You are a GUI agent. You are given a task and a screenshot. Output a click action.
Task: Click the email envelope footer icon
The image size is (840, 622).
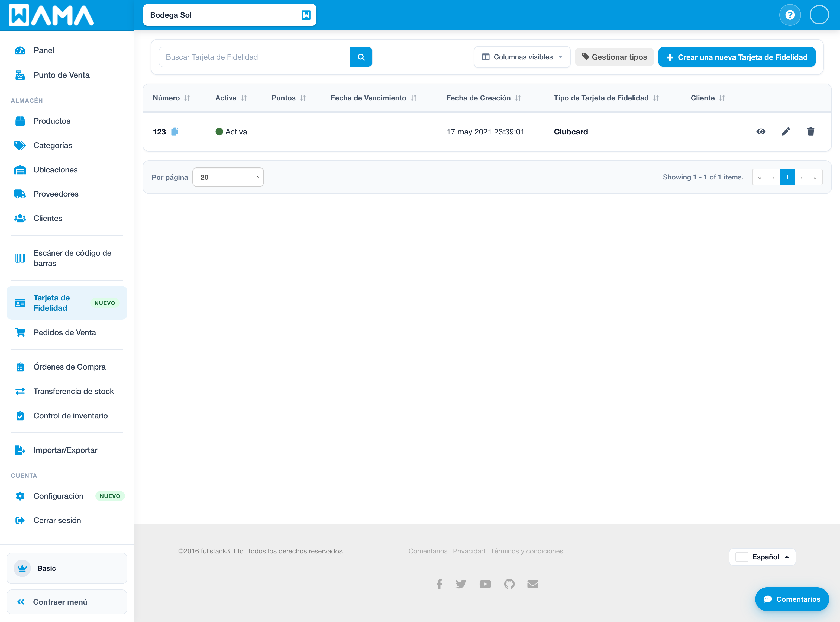(x=532, y=583)
